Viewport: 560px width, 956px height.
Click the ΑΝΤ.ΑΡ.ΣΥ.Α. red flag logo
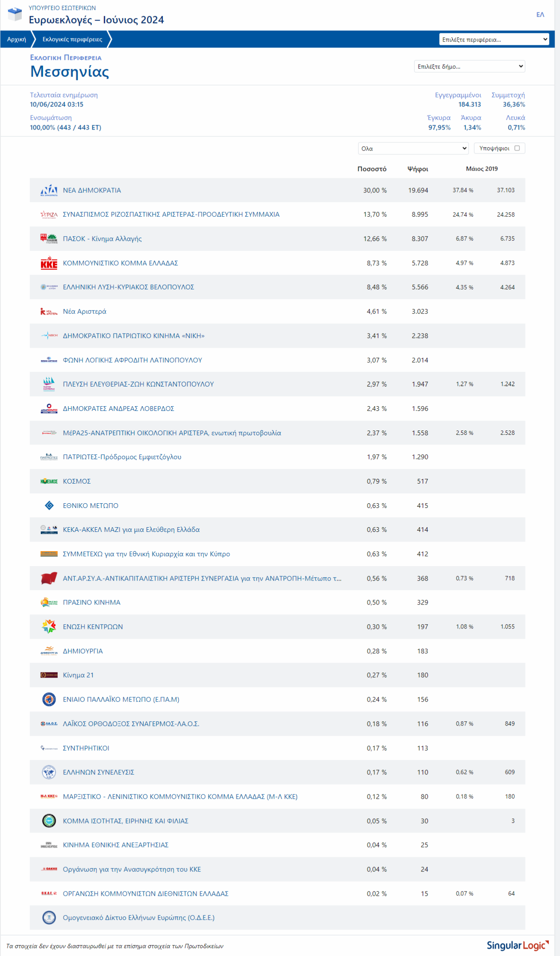pos(49,578)
